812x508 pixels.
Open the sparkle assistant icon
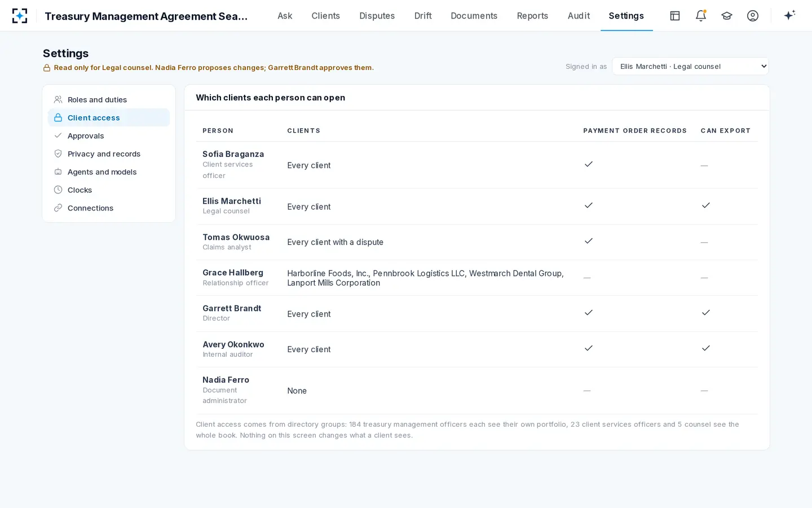coord(789,15)
